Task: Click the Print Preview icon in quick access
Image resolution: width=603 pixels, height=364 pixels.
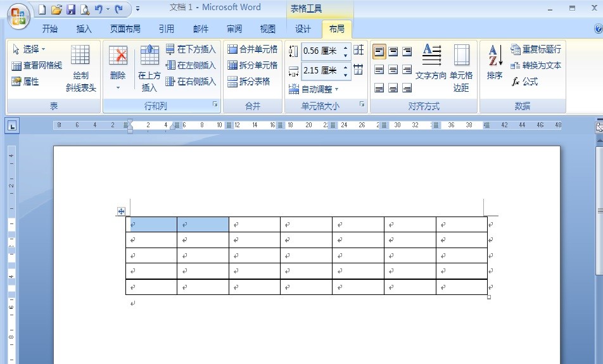Action: pyautogui.click(x=85, y=9)
